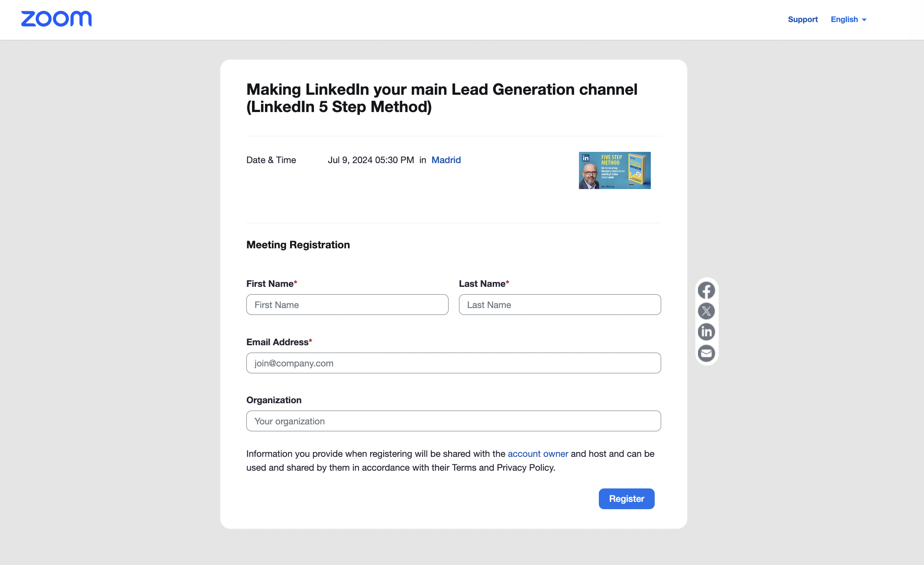
Task: Share the meeting via email
Action: point(706,353)
